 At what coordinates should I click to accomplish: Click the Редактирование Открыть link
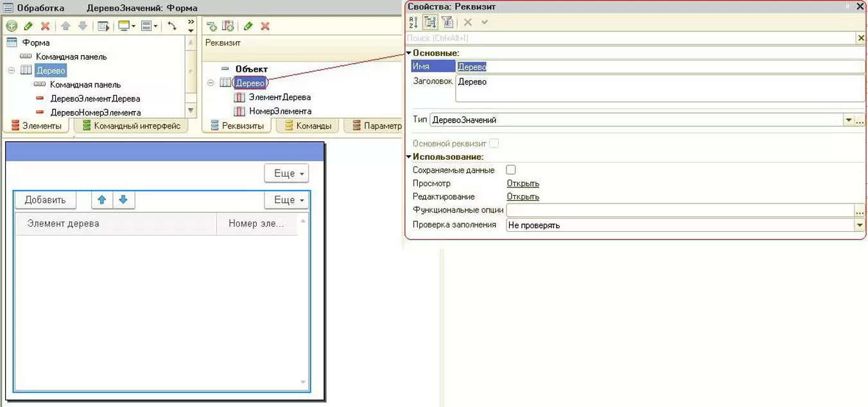[x=523, y=196]
